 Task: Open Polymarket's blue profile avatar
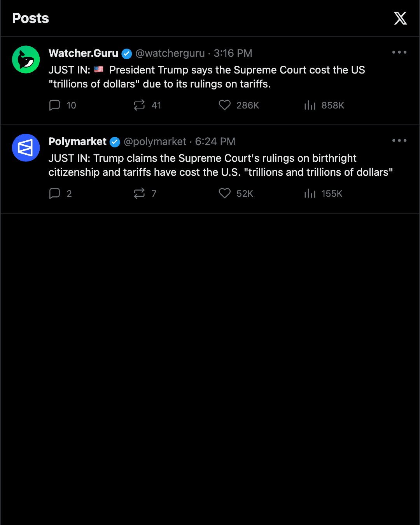pos(26,148)
